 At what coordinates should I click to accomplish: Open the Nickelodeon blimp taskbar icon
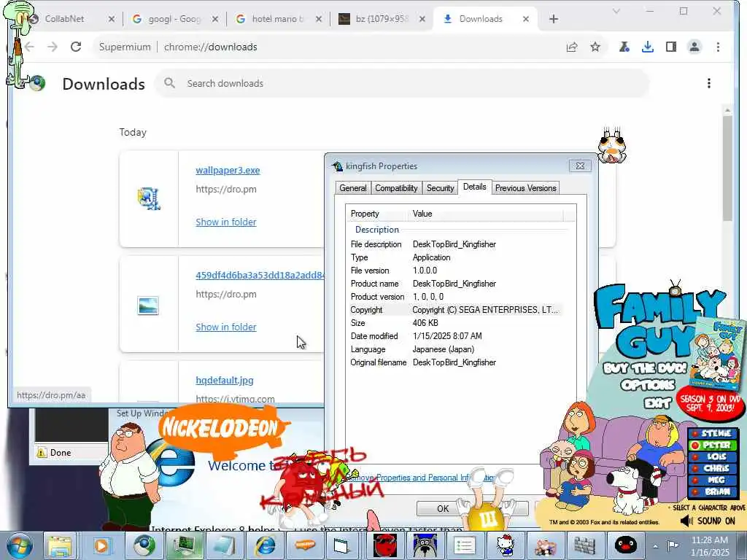[306, 545]
